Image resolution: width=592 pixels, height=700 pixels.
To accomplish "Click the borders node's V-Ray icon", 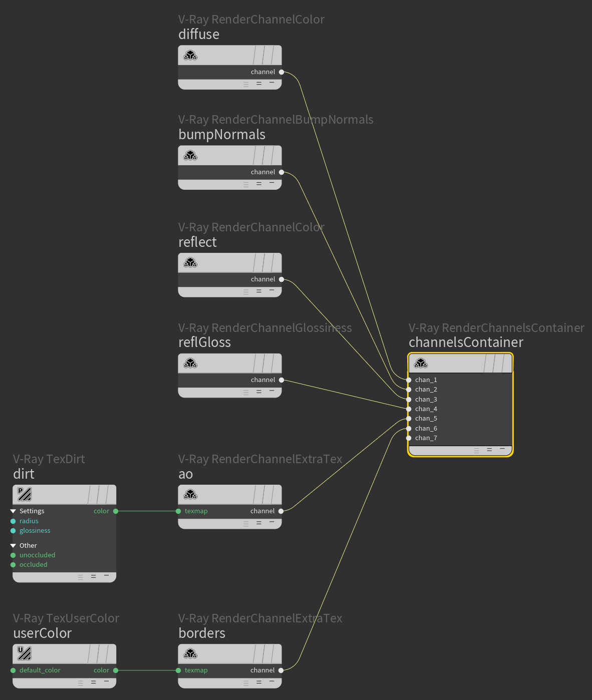I will point(190,653).
